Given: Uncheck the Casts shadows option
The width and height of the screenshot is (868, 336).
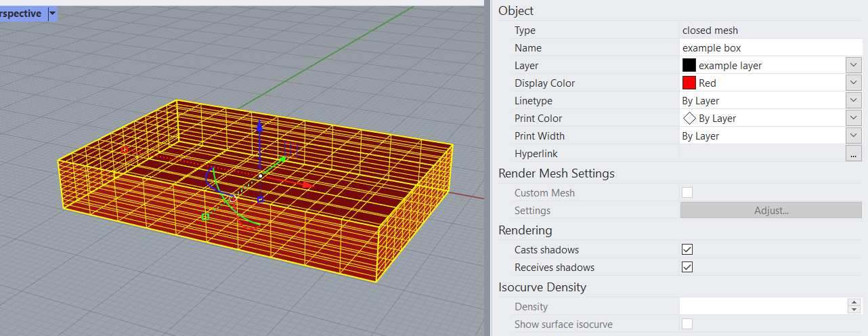Looking at the screenshot, I should (x=687, y=250).
